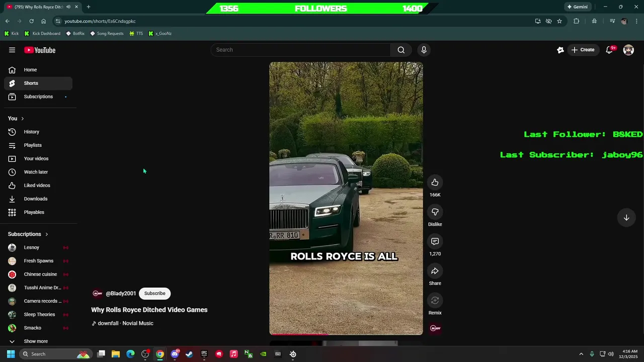
Task: Open History in the sidebar
Action: (38, 132)
